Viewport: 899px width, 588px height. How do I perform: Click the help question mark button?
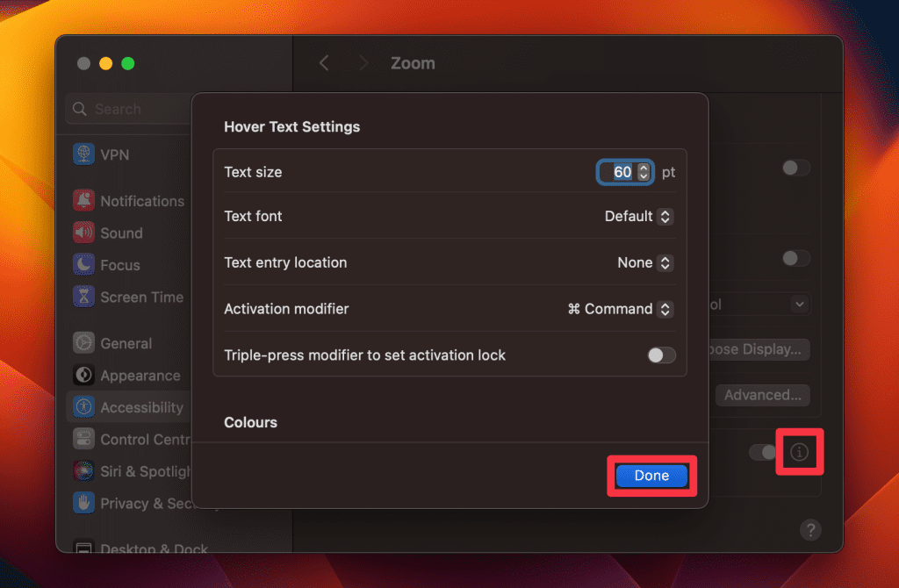[x=810, y=529]
